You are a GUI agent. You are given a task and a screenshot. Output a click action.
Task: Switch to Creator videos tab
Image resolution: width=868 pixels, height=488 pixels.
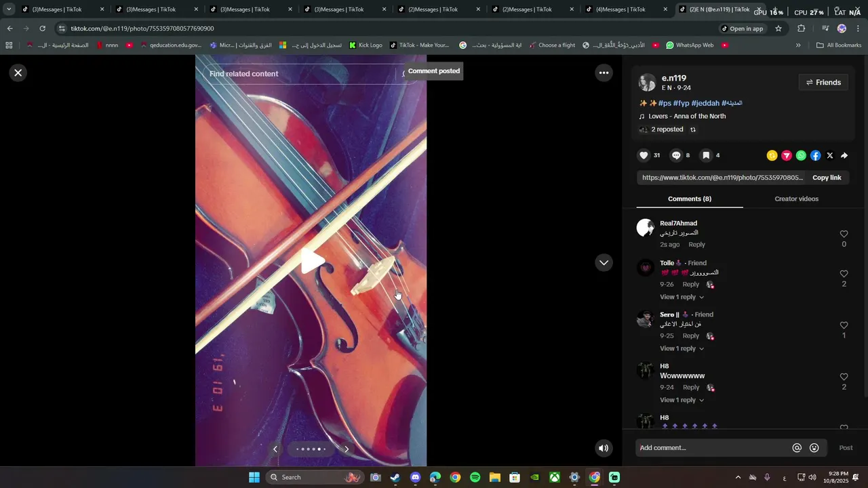point(796,199)
